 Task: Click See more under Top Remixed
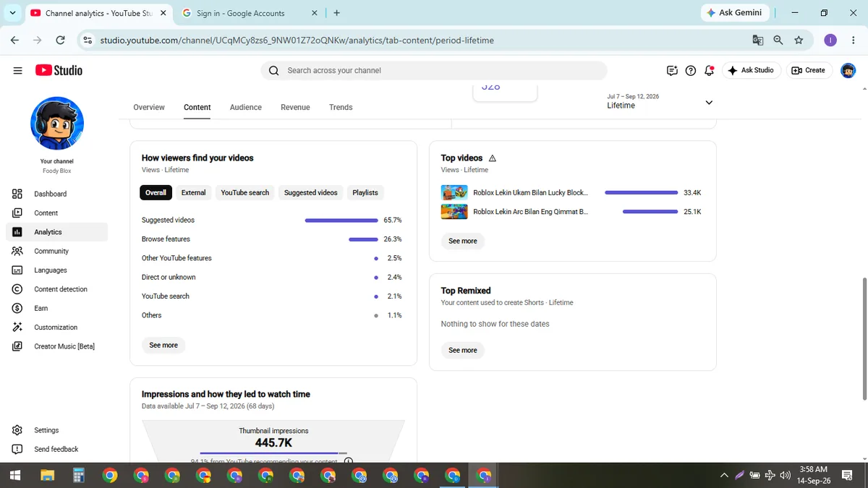point(463,350)
